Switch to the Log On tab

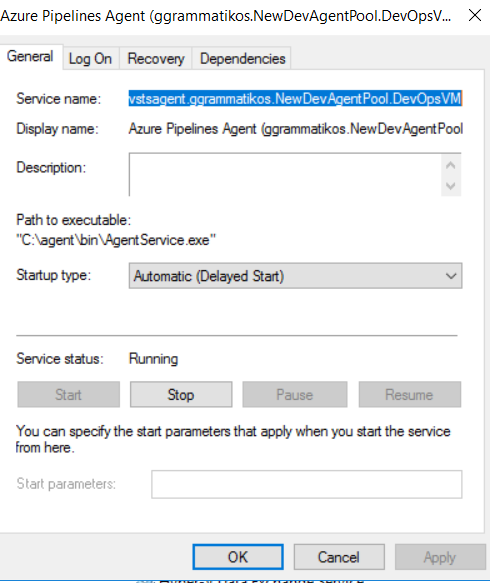90,59
